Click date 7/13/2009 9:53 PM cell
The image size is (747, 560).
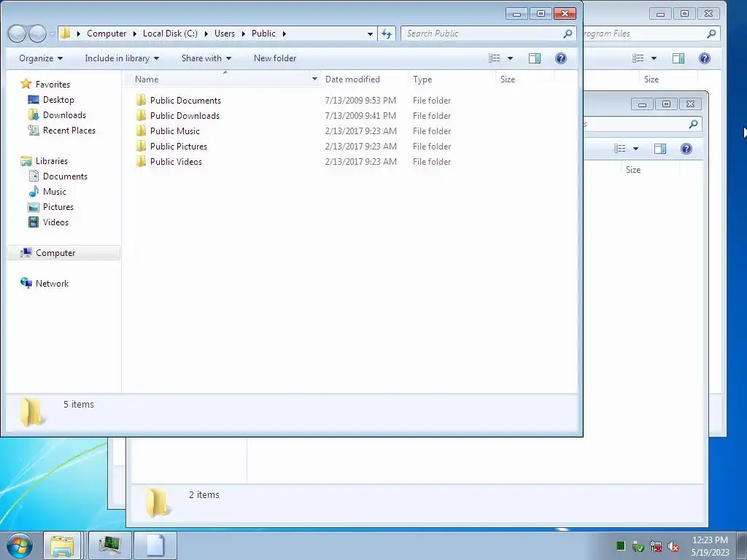click(360, 101)
